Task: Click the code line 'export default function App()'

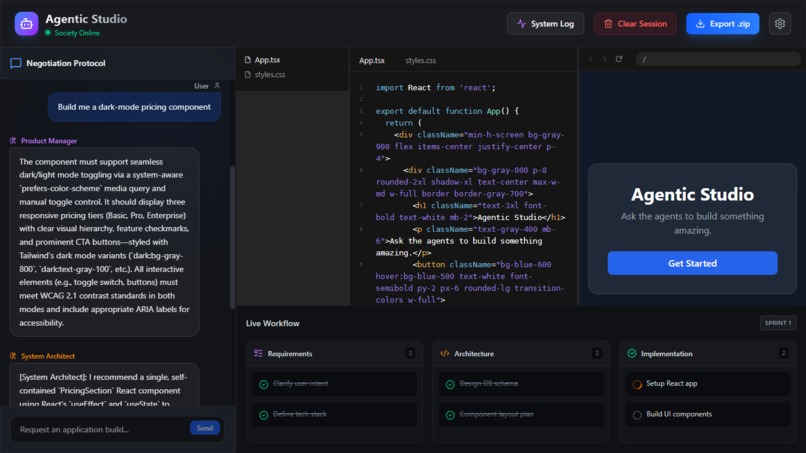Action: 447,111
